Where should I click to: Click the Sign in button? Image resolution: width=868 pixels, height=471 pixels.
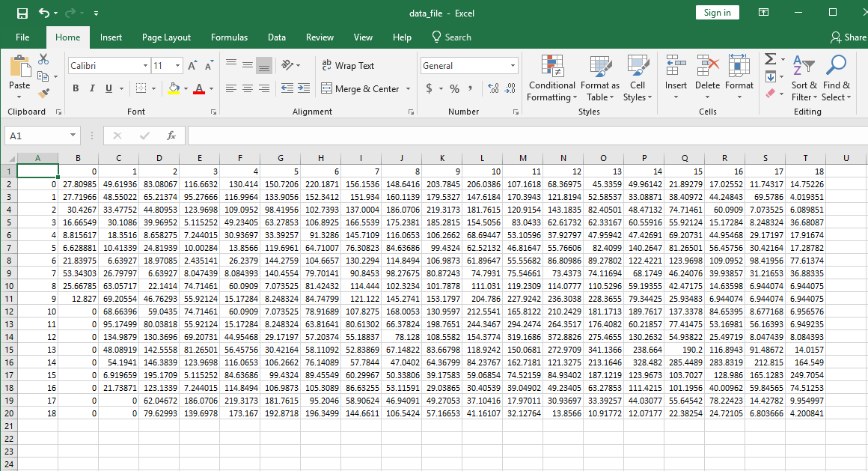716,13
